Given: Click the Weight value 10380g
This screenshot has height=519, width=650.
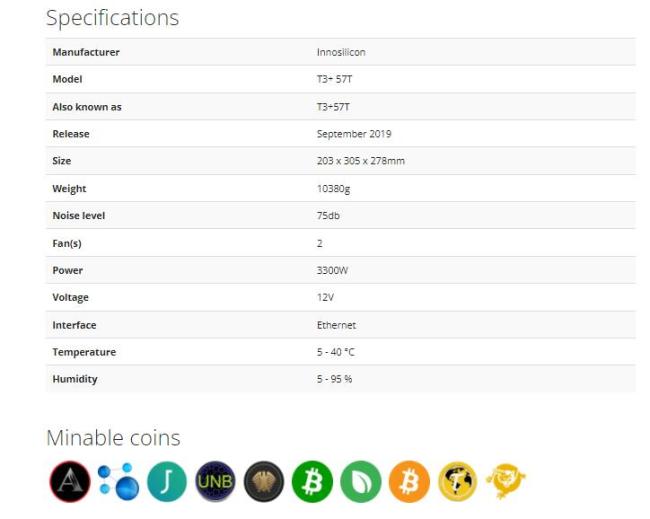Looking at the screenshot, I should tap(333, 189).
